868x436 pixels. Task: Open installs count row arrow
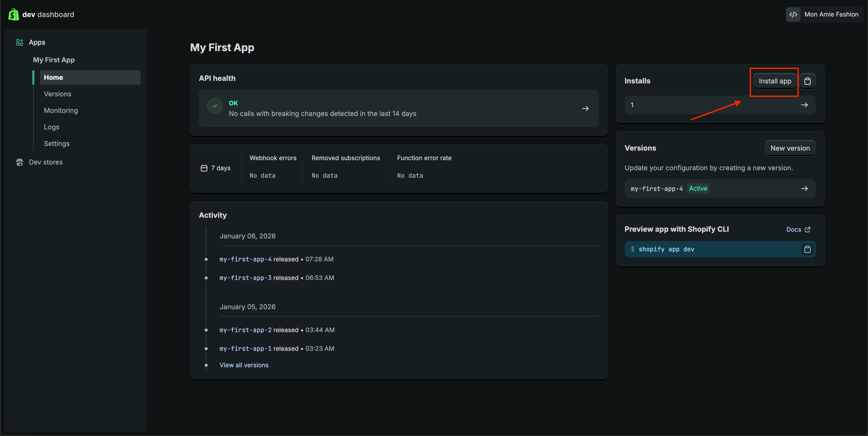804,105
